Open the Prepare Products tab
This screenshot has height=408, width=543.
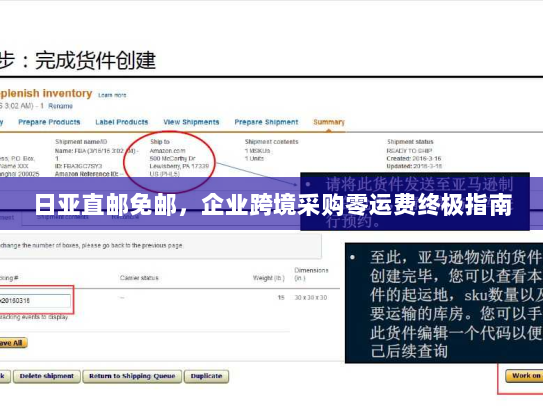click(49, 122)
